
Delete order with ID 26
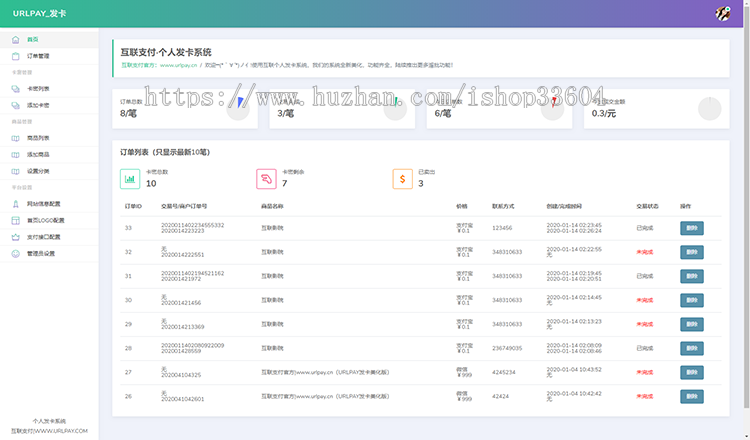692,396
